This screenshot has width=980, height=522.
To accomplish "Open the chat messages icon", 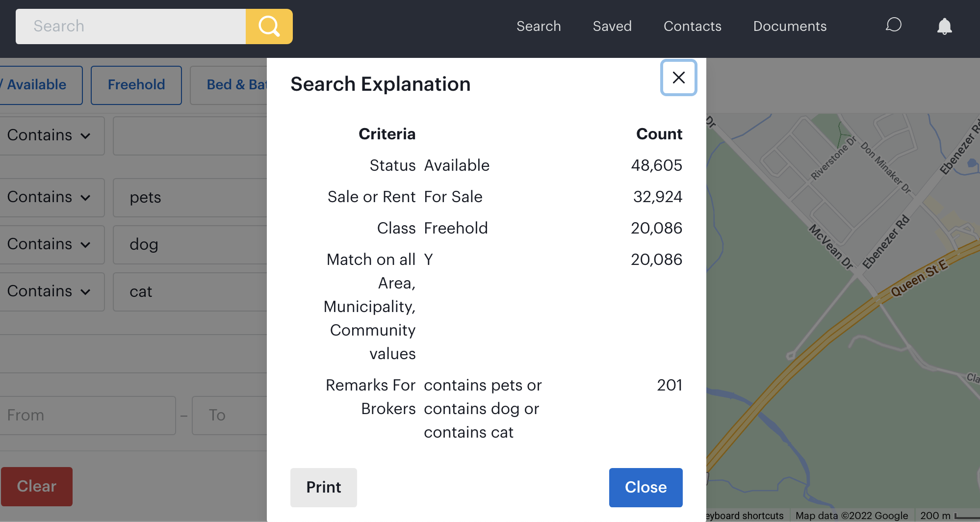I will click(x=893, y=26).
